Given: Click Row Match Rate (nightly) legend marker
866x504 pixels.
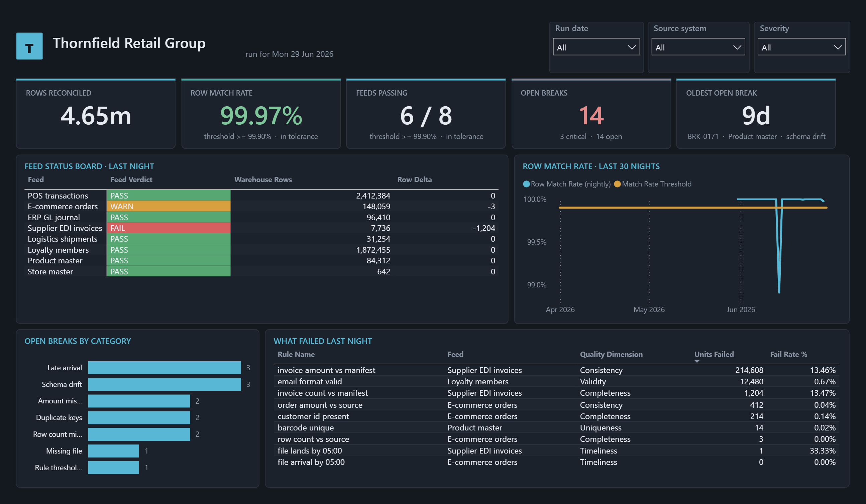Looking at the screenshot, I should [526, 184].
